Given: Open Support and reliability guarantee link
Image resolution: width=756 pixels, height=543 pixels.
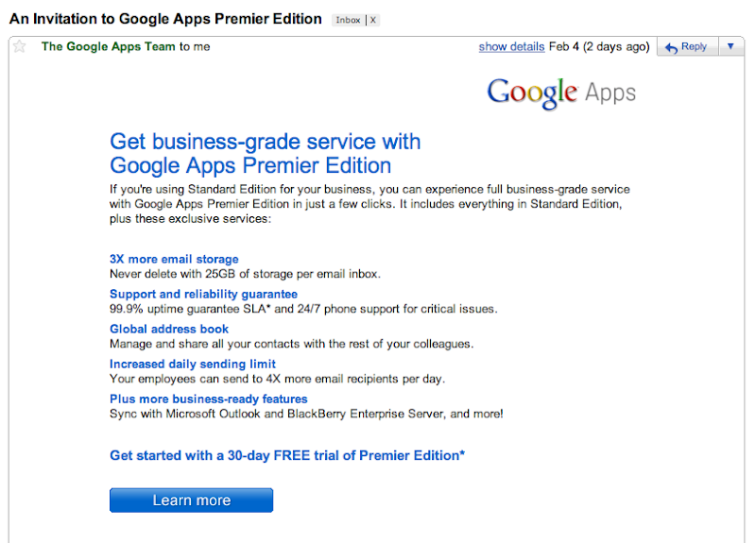Looking at the screenshot, I should coord(203,295).
